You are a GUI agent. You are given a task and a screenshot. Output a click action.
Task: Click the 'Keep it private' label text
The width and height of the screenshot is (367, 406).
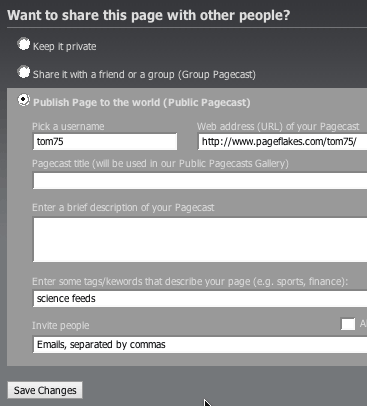coord(65,46)
